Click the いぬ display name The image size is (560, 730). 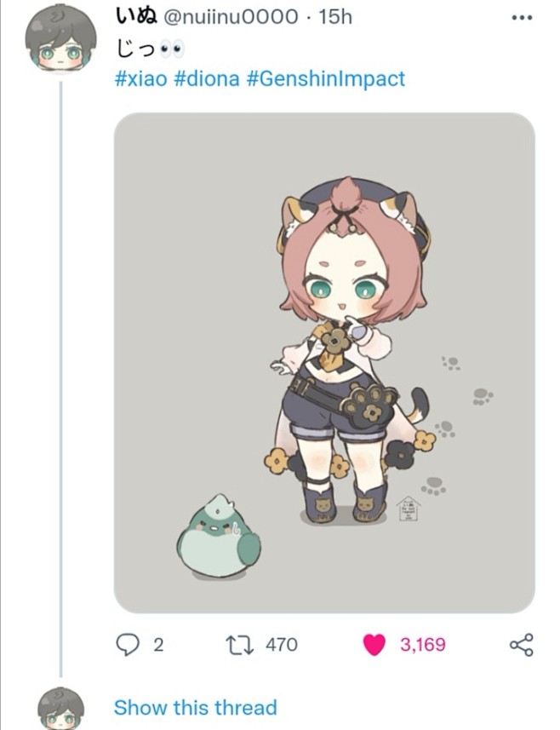click(x=136, y=16)
